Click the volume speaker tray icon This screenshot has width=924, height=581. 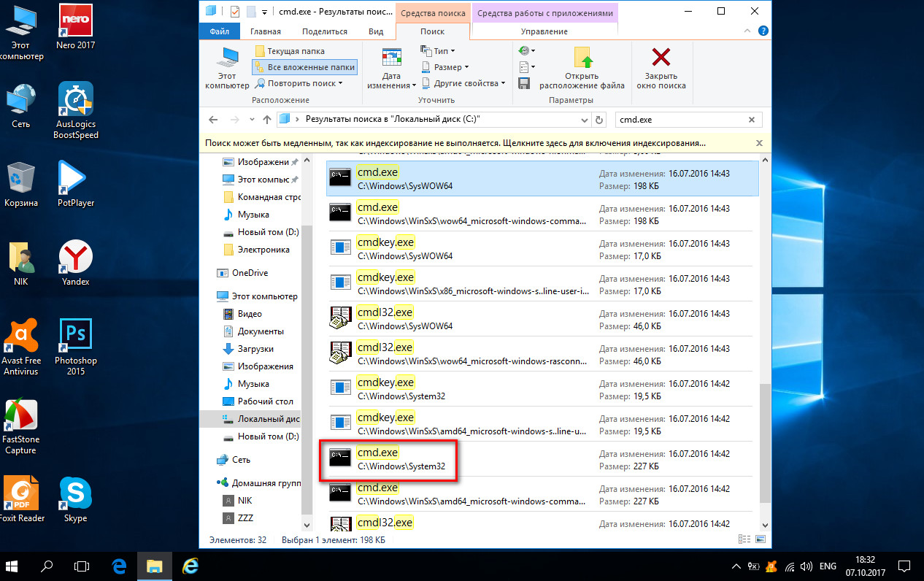coord(806,566)
